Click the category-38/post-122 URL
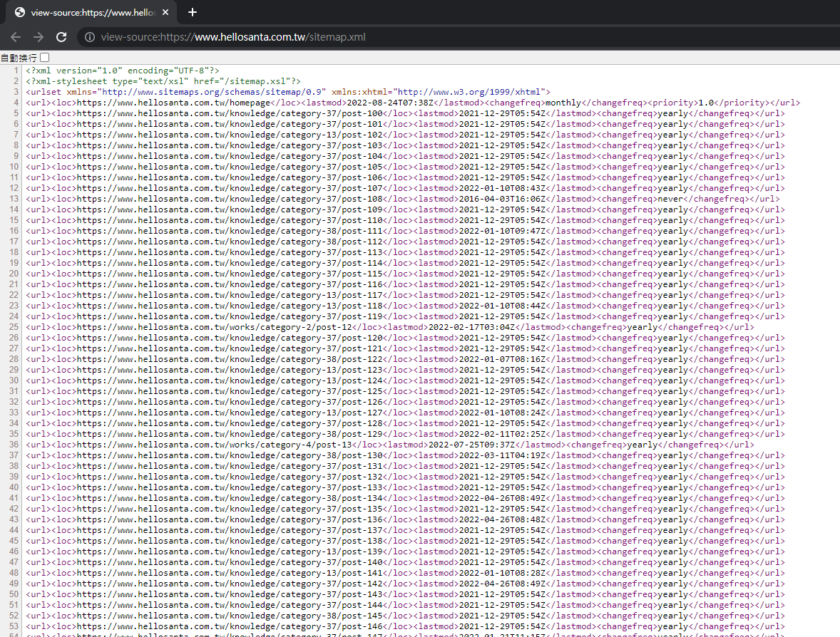 [230, 359]
